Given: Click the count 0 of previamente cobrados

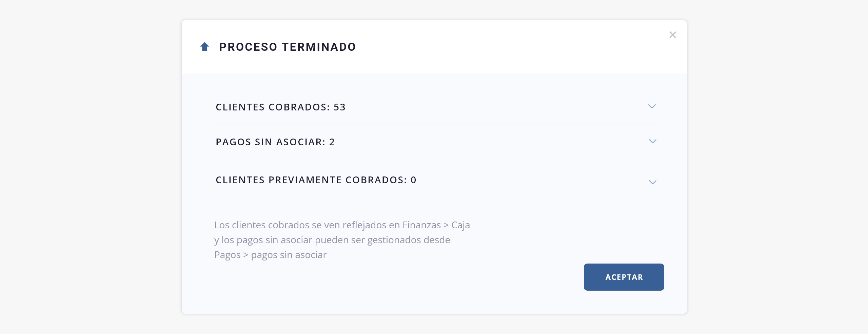Looking at the screenshot, I should click(x=413, y=180).
